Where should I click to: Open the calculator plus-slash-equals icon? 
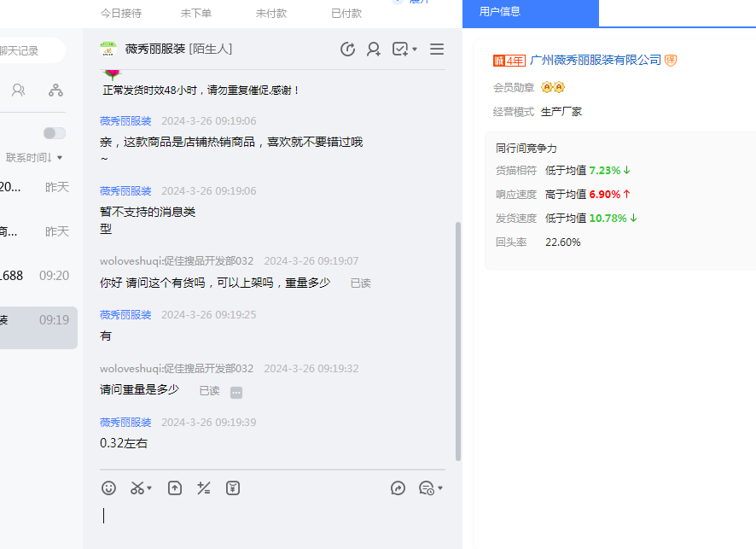[203, 488]
